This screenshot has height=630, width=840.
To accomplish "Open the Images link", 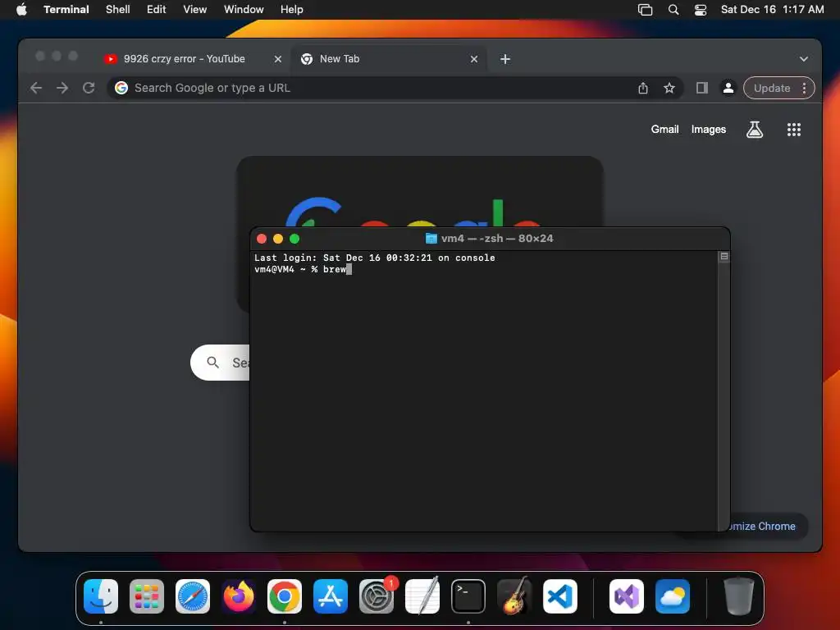I will 708,129.
